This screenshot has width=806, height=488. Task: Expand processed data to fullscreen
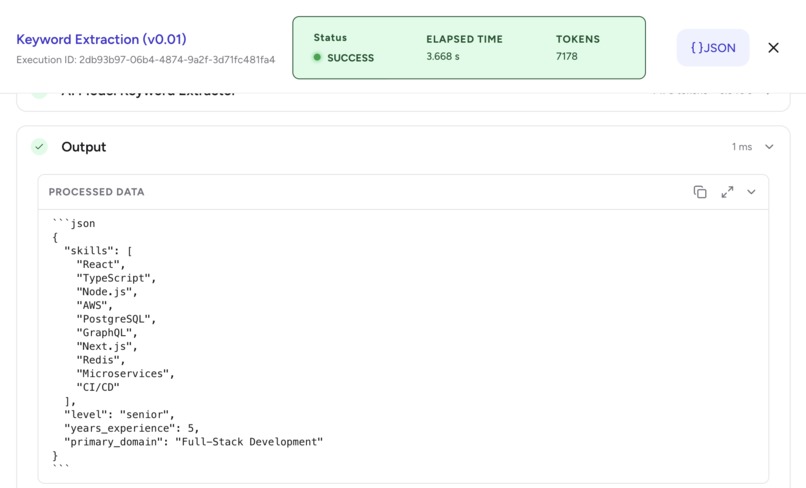point(727,192)
